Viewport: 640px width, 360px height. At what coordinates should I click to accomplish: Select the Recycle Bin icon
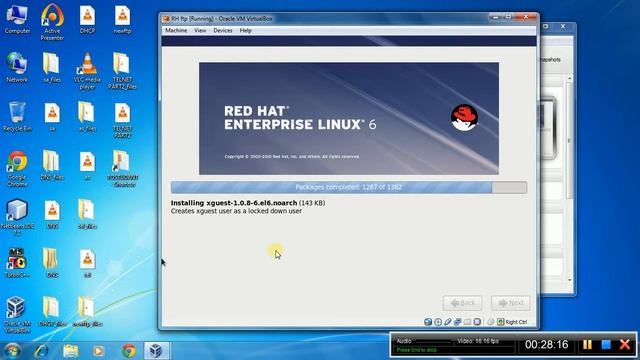(17, 117)
